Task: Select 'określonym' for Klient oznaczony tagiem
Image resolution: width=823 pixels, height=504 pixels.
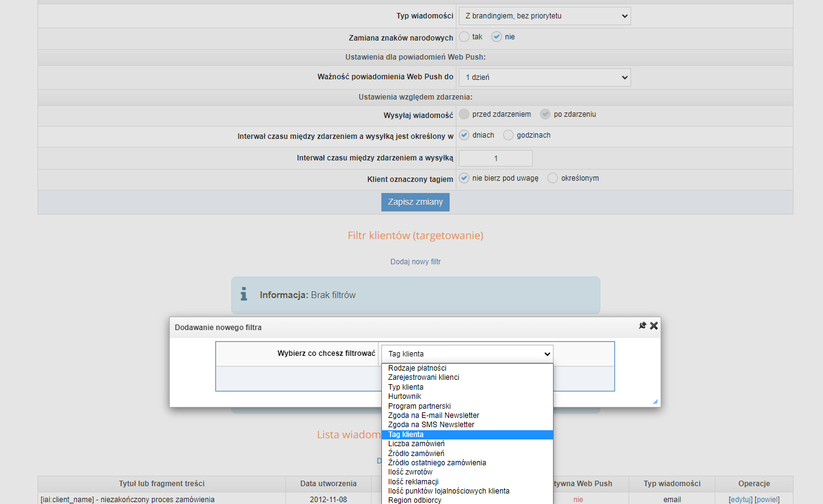Action: pos(553,178)
